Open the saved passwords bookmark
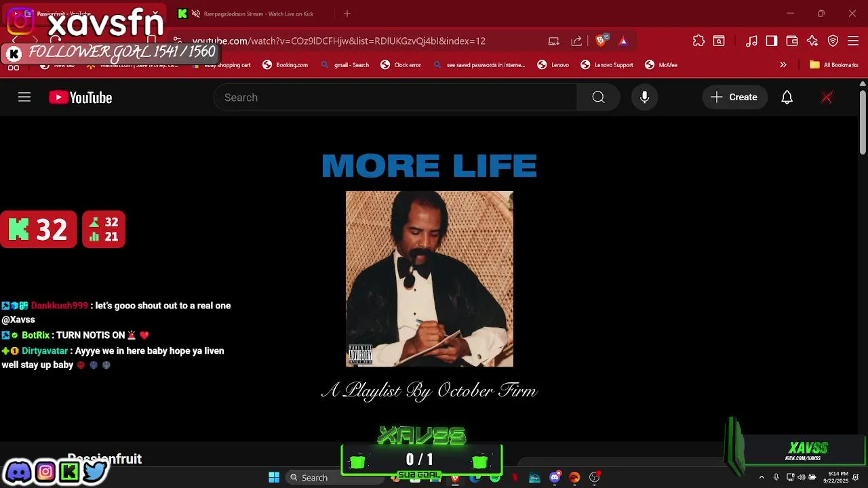 click(479, 65)
